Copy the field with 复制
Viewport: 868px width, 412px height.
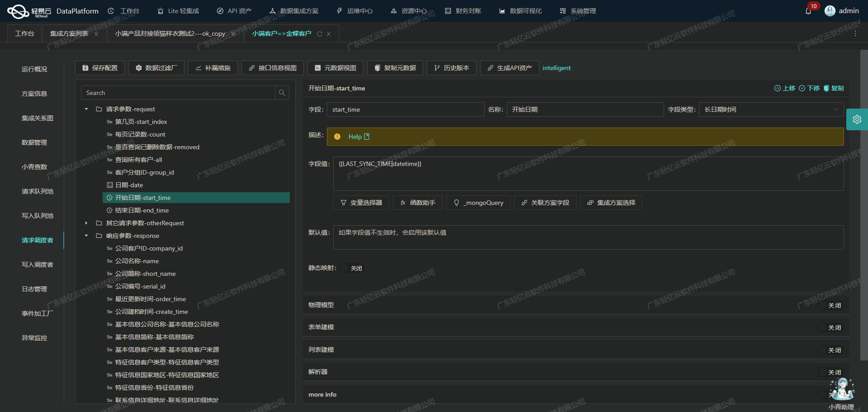[834, 88]
